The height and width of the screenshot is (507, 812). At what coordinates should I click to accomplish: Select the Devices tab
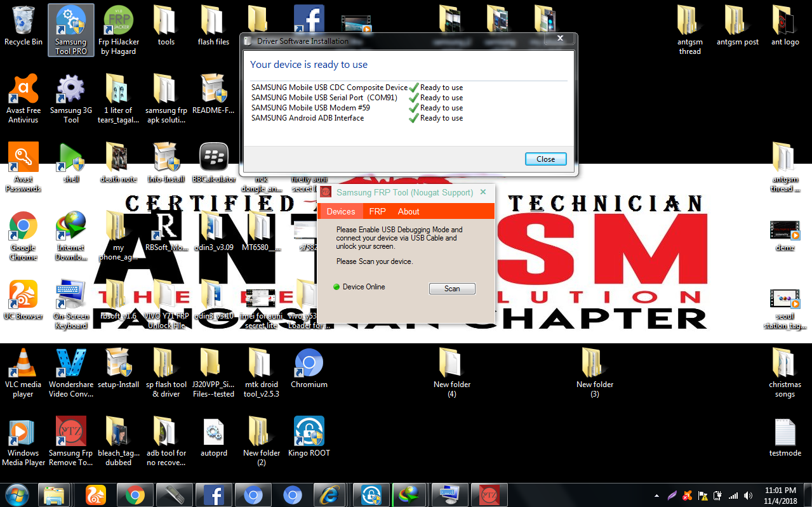pos(341,211)
